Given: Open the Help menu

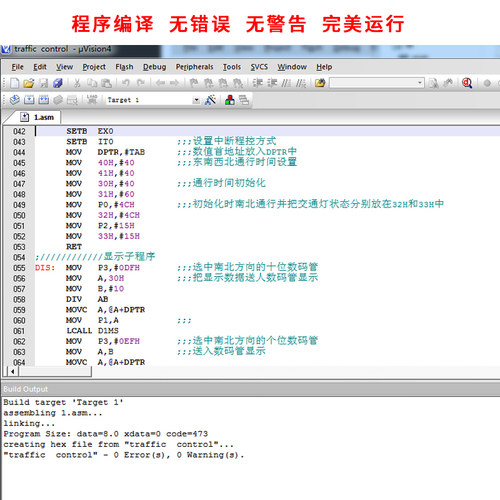Looking at the screenshot, I should pos(324,67).
